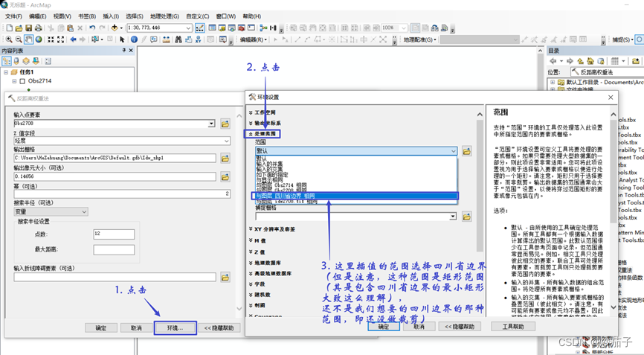Open the Geoprocessing menu
The height and width of the screenshot is (355, 644).
click(x=164, y=16)
